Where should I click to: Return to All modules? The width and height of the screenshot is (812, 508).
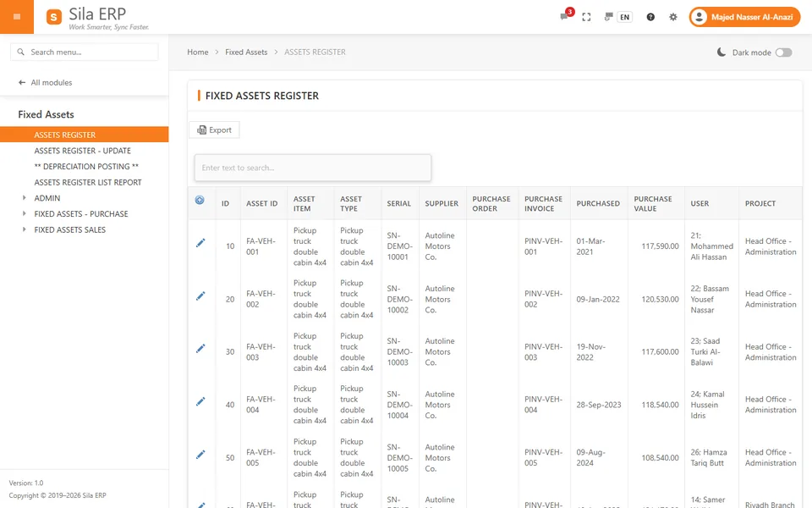52,82
